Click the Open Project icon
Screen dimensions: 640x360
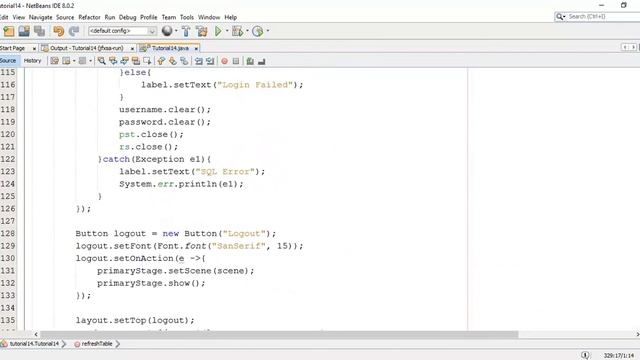[x=24, y=31]
